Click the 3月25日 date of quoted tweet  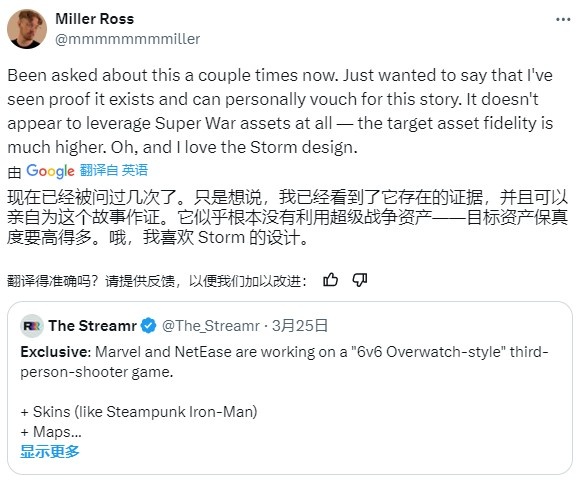pos(300,326)
